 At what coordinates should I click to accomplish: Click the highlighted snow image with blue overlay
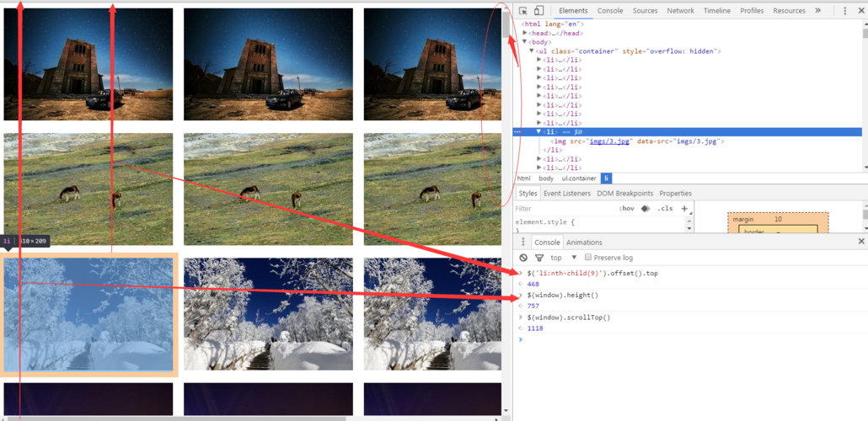click(x=88, y=315)
